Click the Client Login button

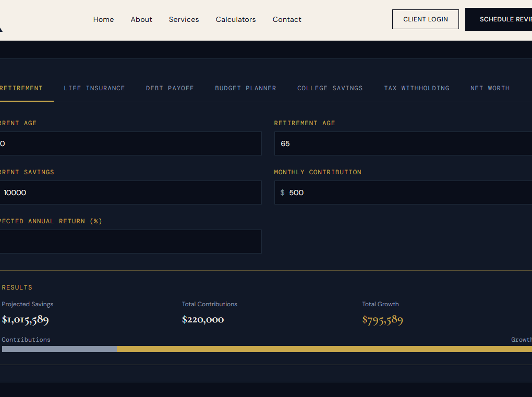point(426,19)
